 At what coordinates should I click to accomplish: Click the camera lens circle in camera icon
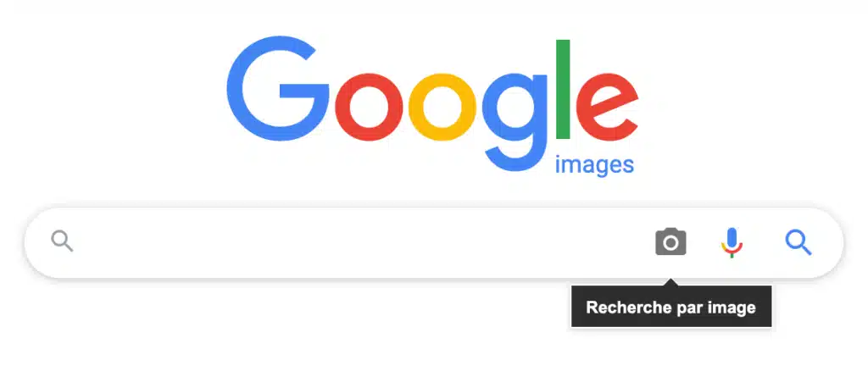[x=670, y=243]
